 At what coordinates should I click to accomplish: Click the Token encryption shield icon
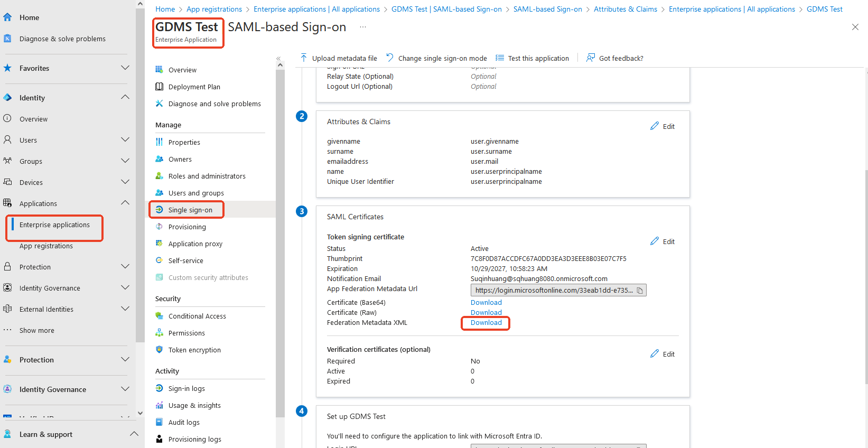159,350
